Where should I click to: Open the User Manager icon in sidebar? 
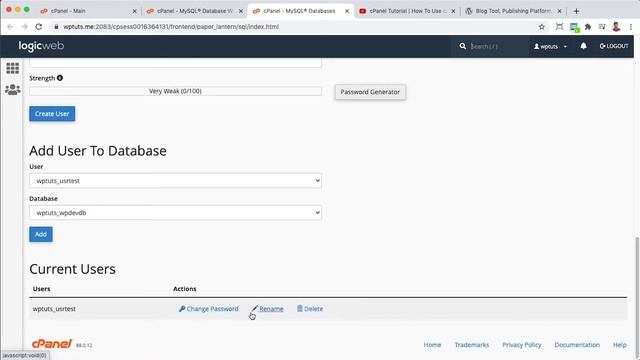point(12,89)
